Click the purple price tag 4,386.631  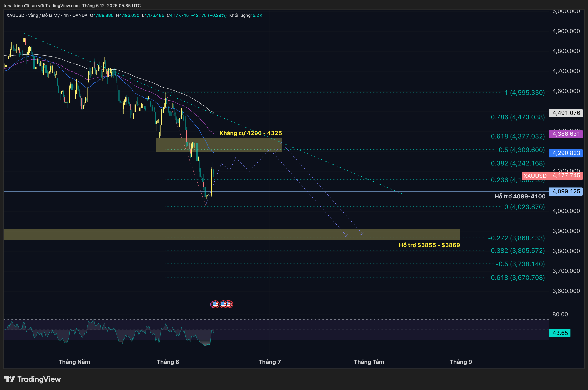[566, 134]
